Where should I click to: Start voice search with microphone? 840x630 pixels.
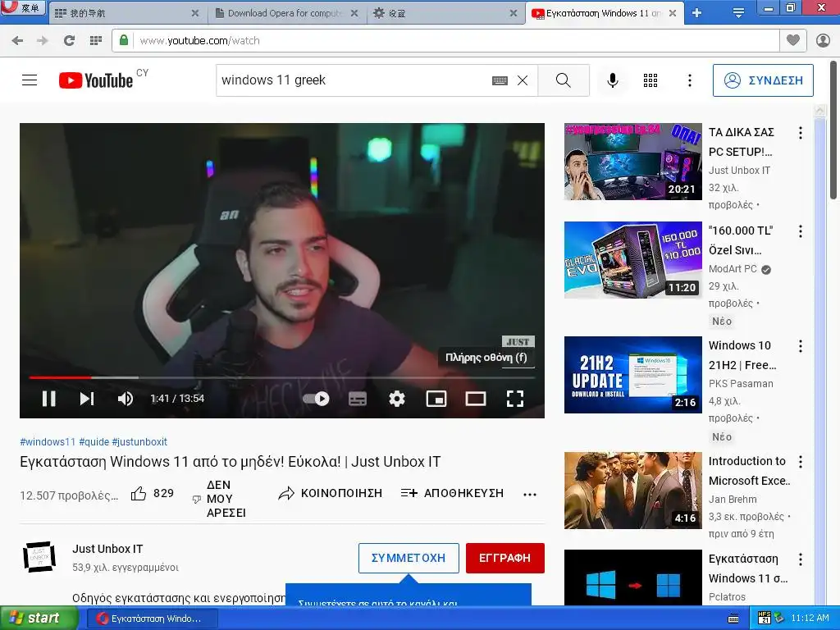coord(612,80)
